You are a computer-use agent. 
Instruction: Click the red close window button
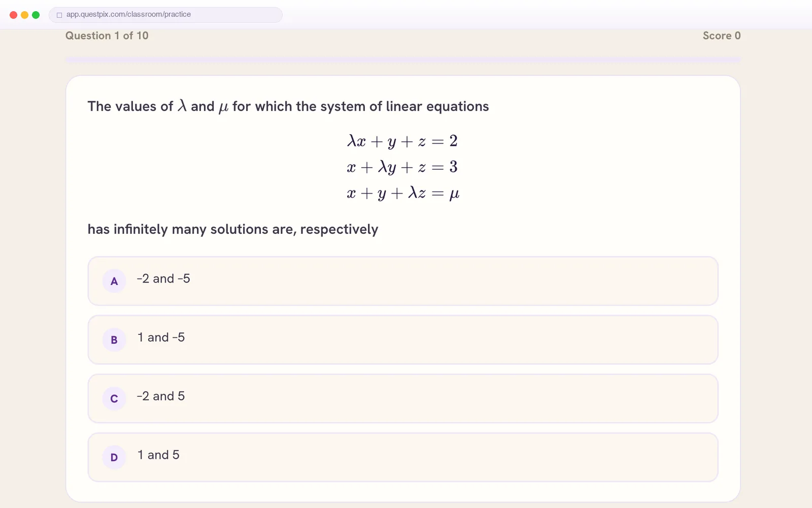(14, 15)
